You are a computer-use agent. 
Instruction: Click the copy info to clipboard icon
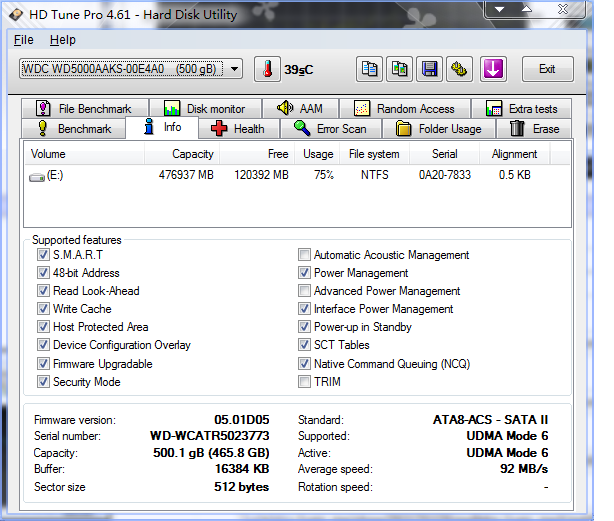tap(369, 69)
